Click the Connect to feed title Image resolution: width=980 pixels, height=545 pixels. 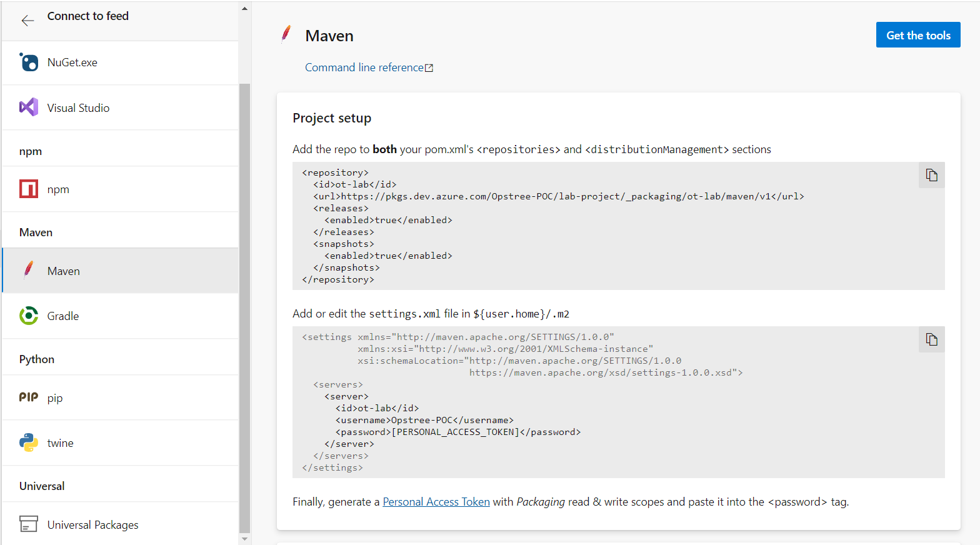pos(88,16)
